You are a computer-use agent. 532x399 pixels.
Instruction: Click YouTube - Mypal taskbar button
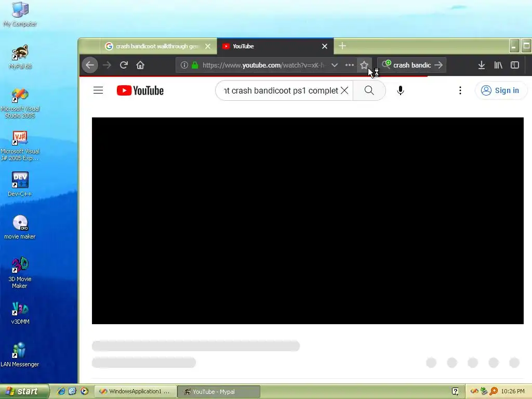pyautogui.click(x=219, y=392)
